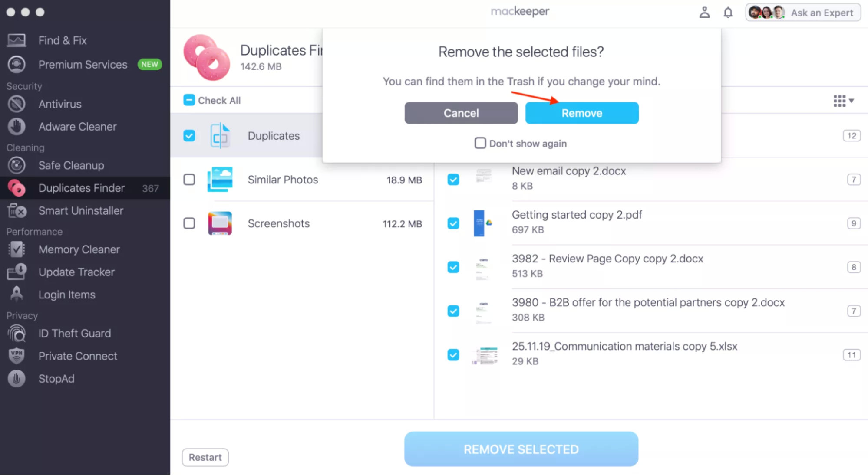Viewport: 868px width, 475px height.
Task: Launch Safe Cleanup
Action: (x=71, y=165)
